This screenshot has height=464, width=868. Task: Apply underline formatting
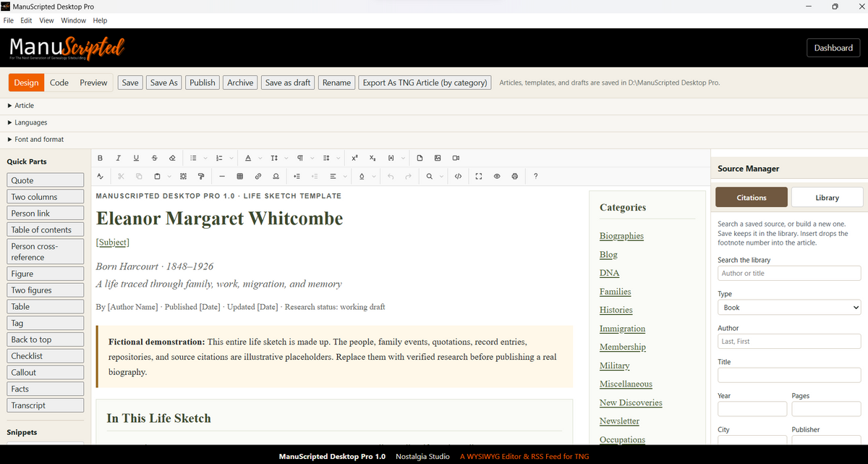(136, 158)
